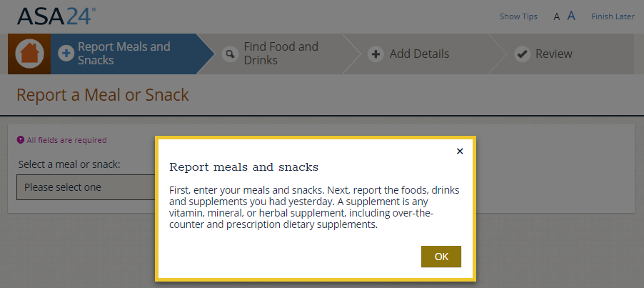644x288 pixels.
Task: Go to the Review step label
Action: coord(553,54)
